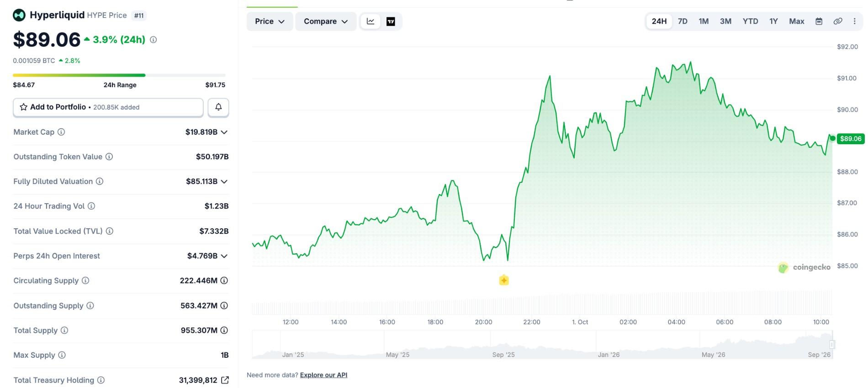Click the $89.06 current price label on the chart
Viewport: 868px width, 388px height.
point(851,138)
